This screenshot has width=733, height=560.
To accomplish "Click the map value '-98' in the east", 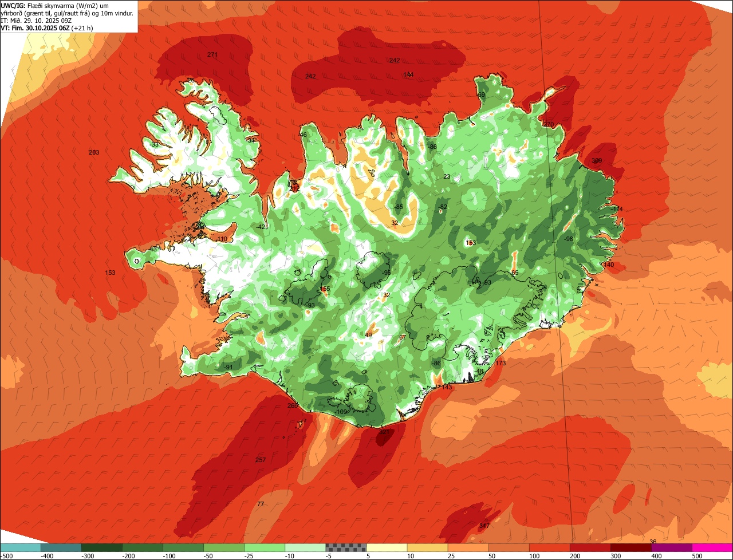I will pyautogui.click(x=568, y=239).
